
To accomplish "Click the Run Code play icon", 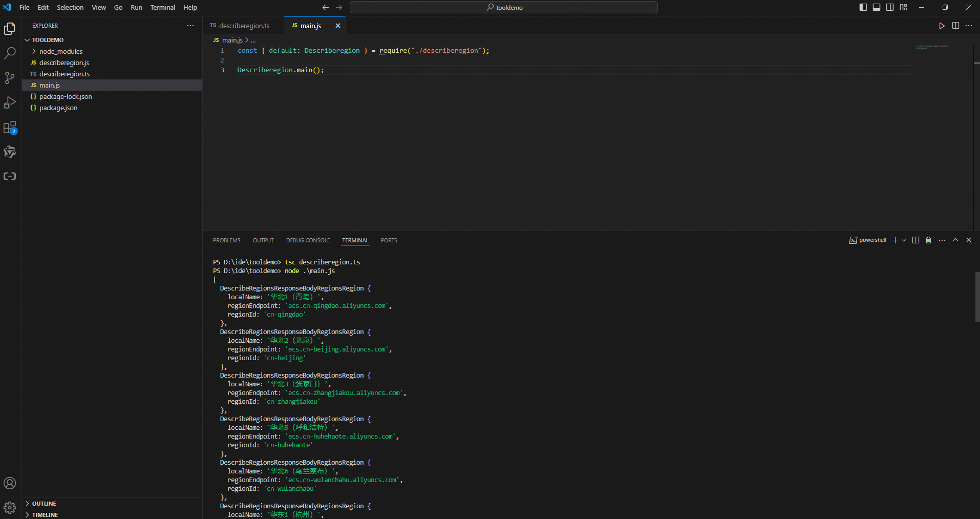I will click(x=942, y=26).
